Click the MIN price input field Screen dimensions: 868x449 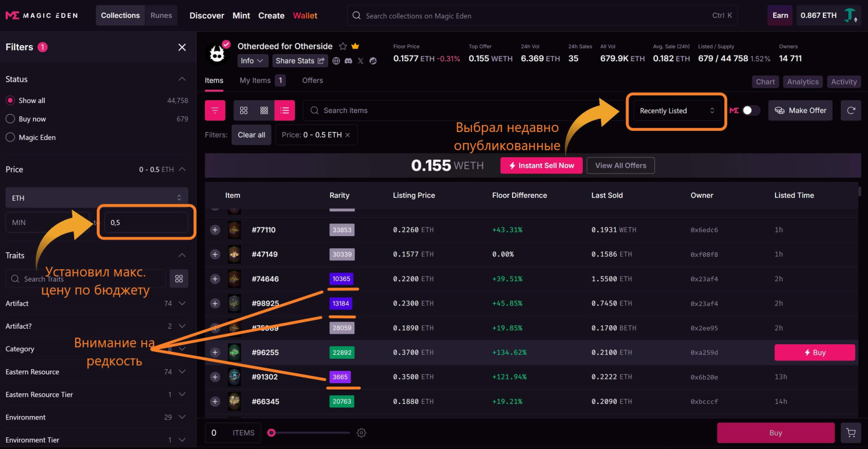pos(46,223)
